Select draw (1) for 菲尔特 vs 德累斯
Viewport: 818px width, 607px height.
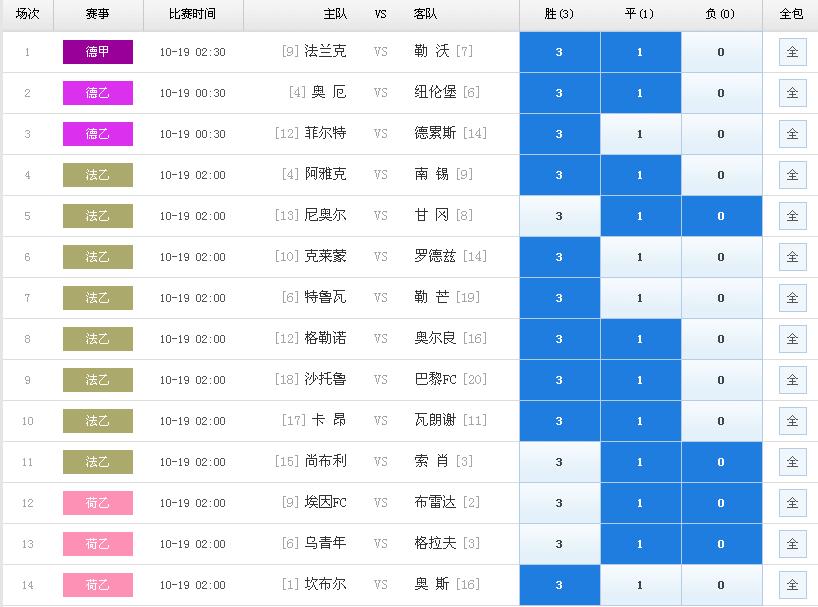tap(641, 134)
